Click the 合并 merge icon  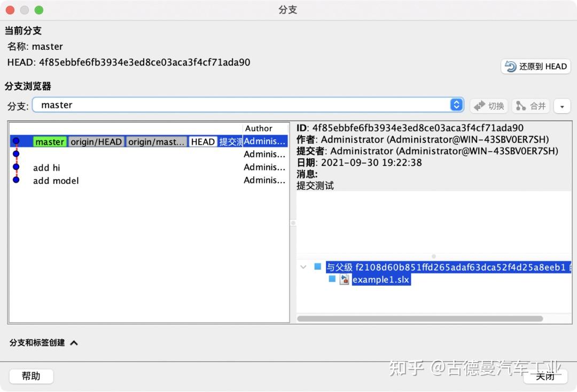522,106
